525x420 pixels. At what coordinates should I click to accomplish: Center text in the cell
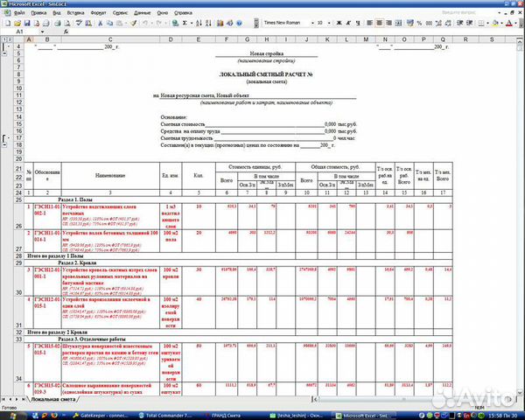pos(379,23)
